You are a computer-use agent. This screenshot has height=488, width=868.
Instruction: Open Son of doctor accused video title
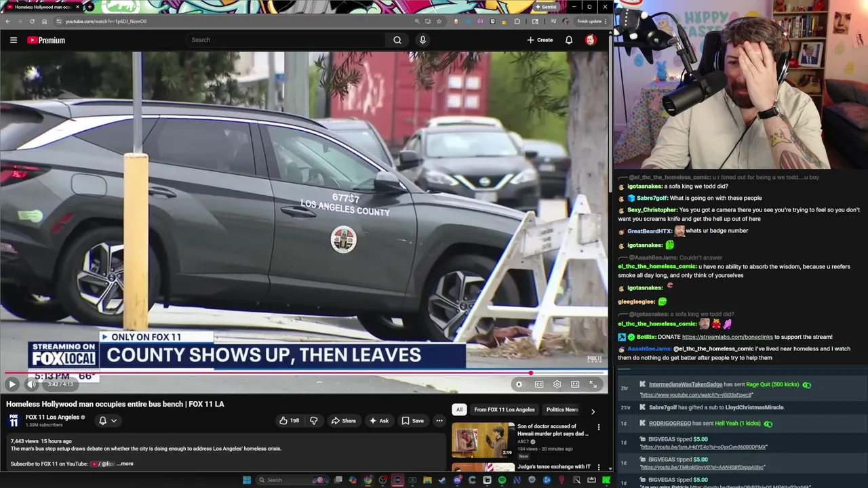point(552,430)
